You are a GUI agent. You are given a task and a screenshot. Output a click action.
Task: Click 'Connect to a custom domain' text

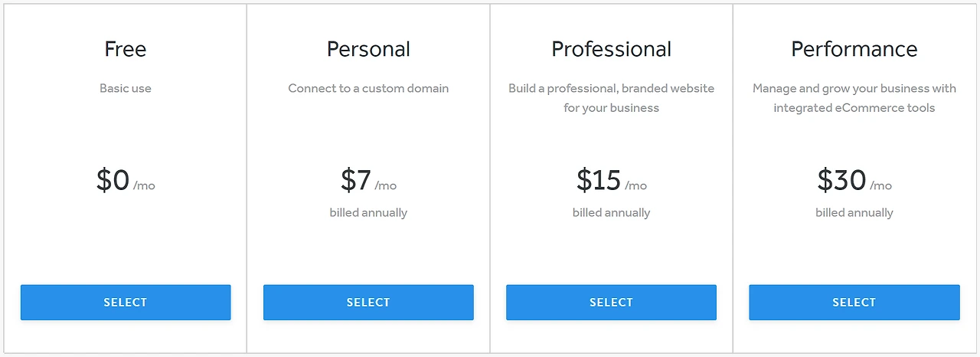pyautogui.click(x=368, y=88)
